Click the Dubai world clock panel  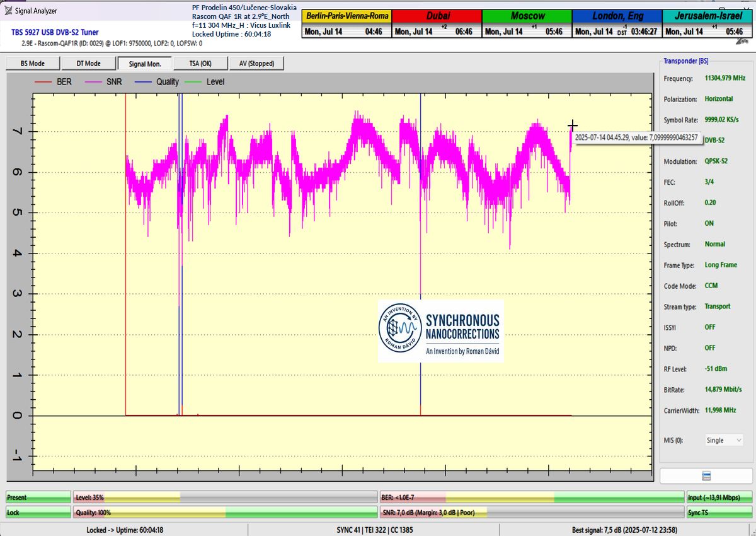pos(436,23)
